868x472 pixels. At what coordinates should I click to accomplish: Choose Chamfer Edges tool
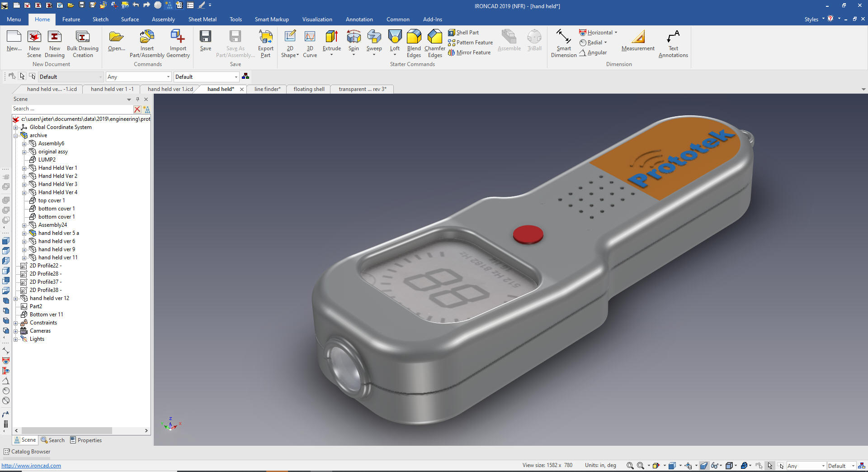pos(434,43)
